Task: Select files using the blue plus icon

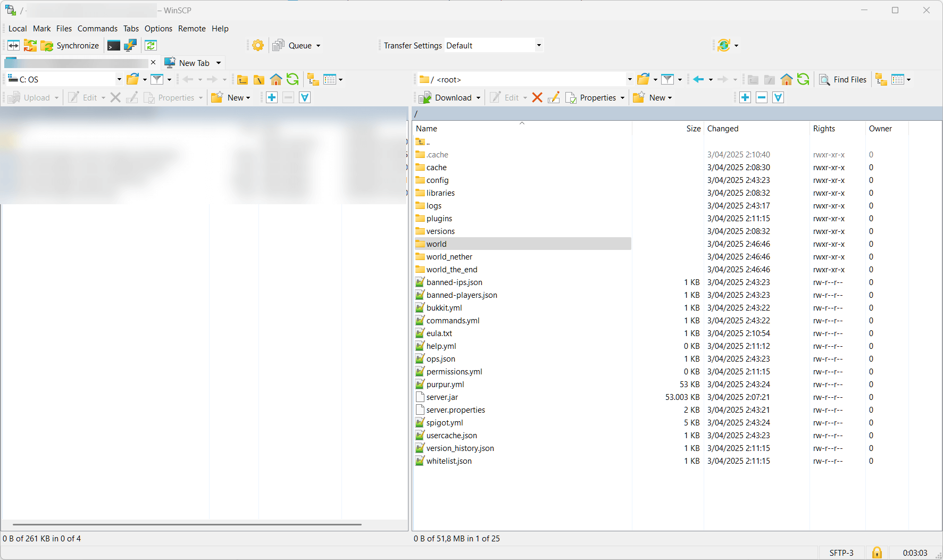Action: tap(745, 97)
